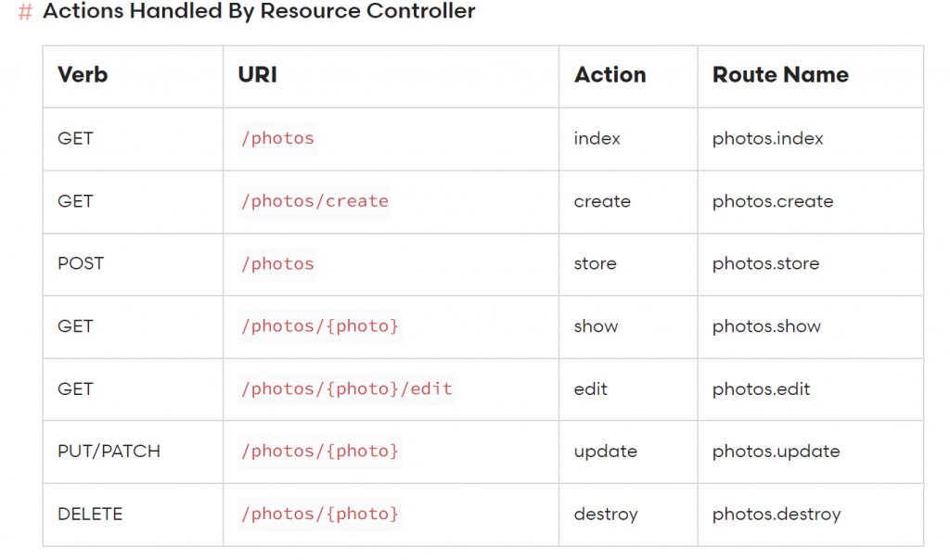
Task: Click the Route Name column header
Action: (x=780, y=75)
